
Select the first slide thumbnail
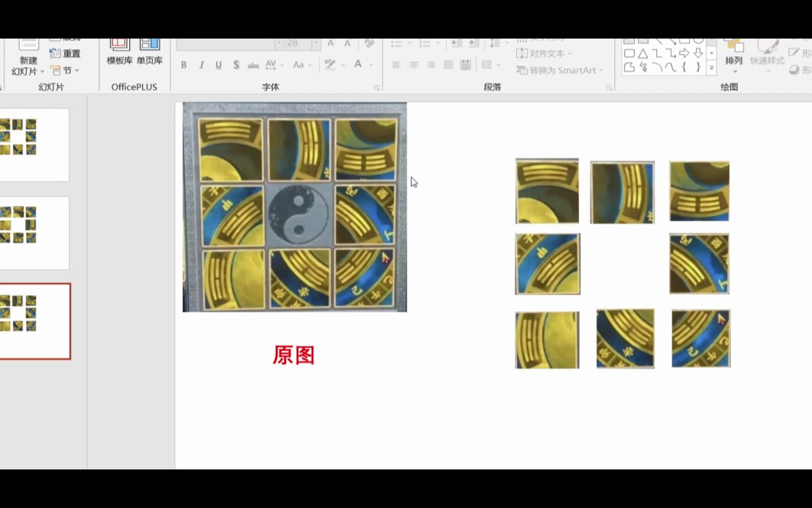[x=34, y=145]
